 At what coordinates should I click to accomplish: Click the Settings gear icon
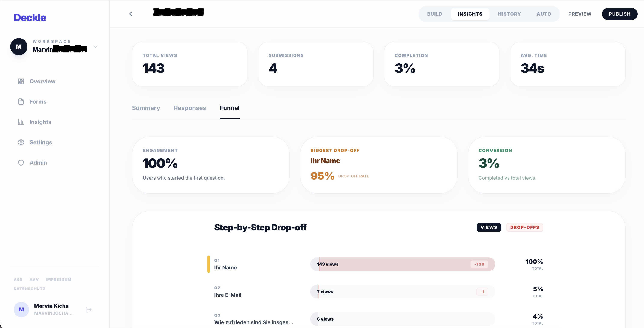pyautogui.click(x=21, y=142)
